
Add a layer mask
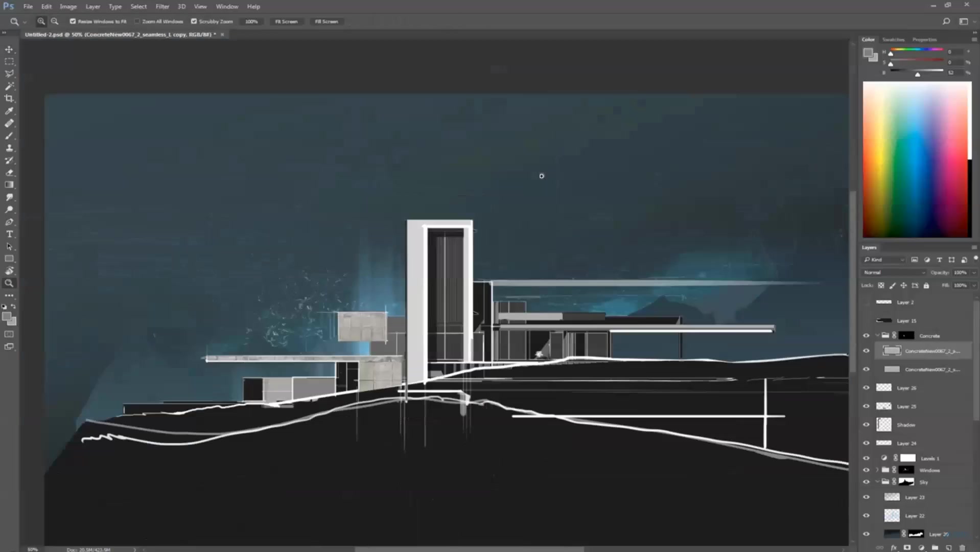pos(907,547)
